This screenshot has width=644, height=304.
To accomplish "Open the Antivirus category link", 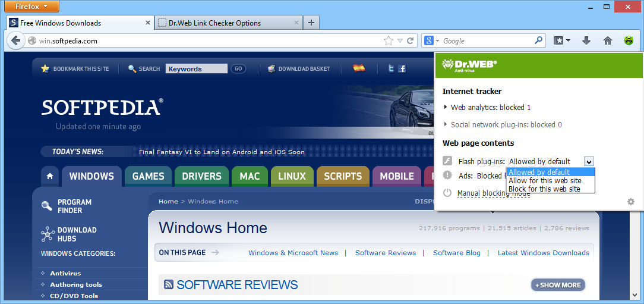I will pos(65,273).
